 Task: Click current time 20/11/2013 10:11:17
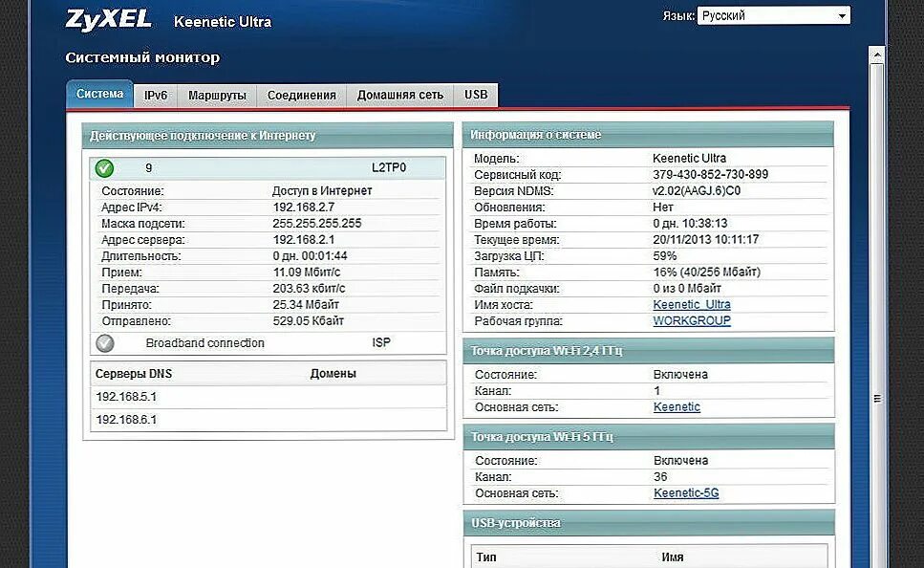click(x=705, y=239)
